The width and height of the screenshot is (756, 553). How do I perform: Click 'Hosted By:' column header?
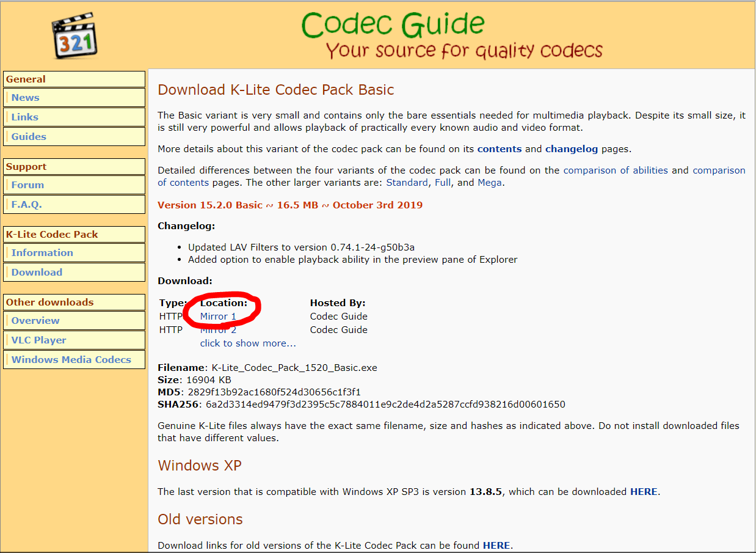point(338,303)
